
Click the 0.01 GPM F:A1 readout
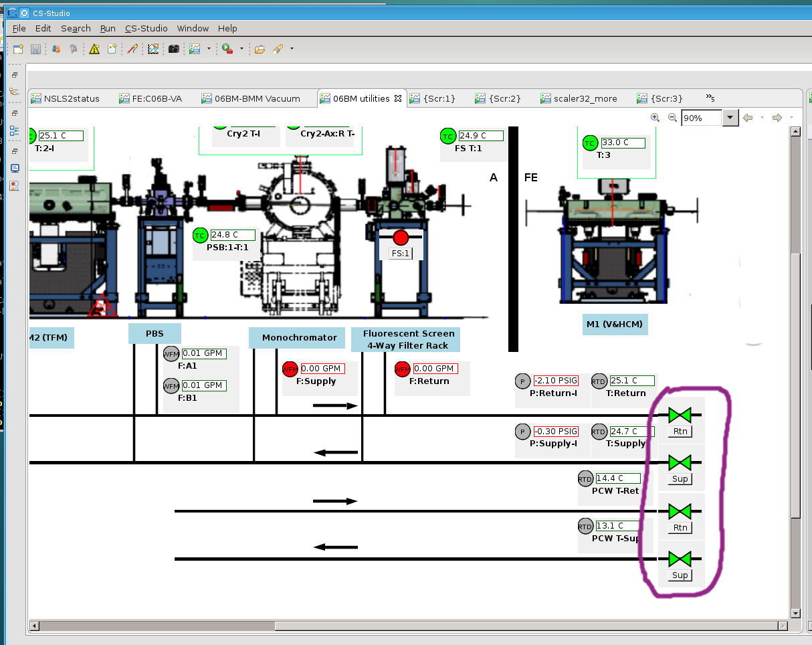click(204, 353)
